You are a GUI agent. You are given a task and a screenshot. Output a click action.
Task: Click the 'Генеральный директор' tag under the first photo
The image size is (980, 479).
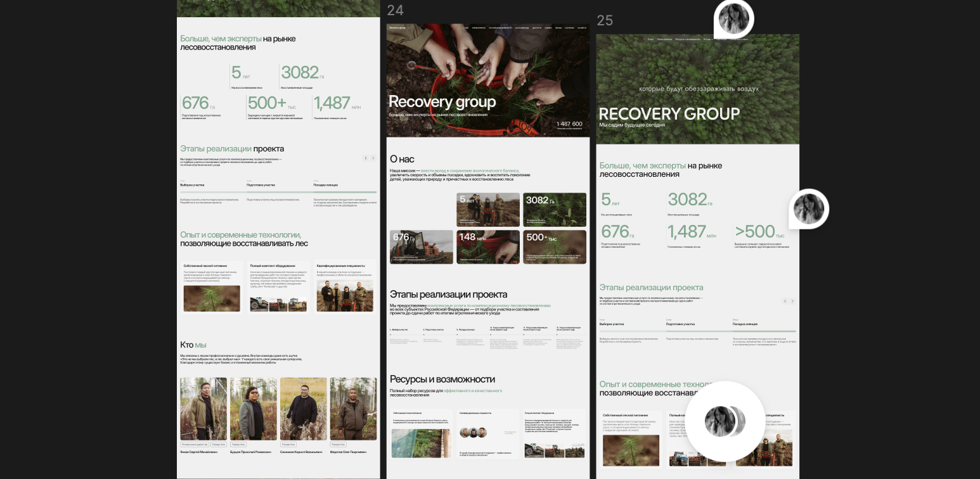click(194, 445)
